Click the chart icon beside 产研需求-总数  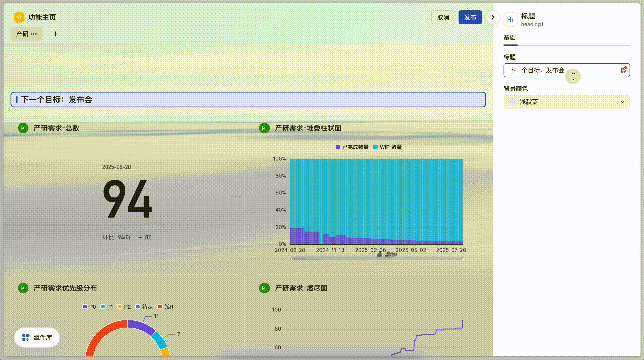[x=23, y=128]
